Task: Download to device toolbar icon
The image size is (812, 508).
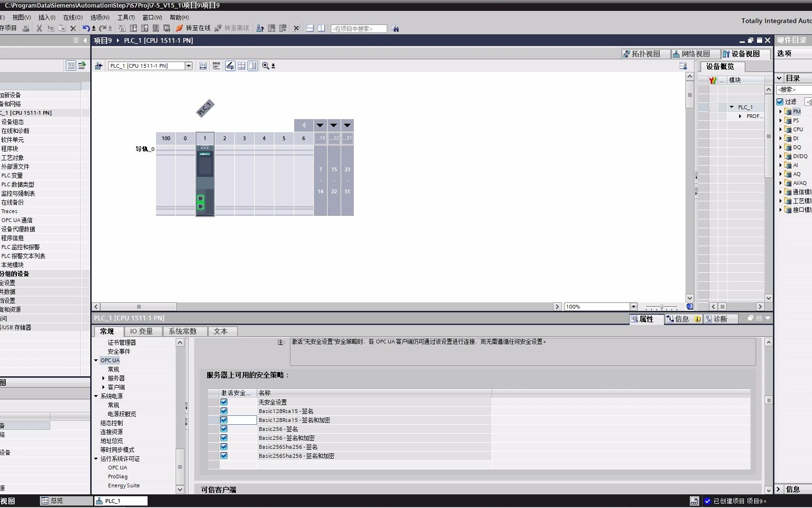Action: pos(133,28)
